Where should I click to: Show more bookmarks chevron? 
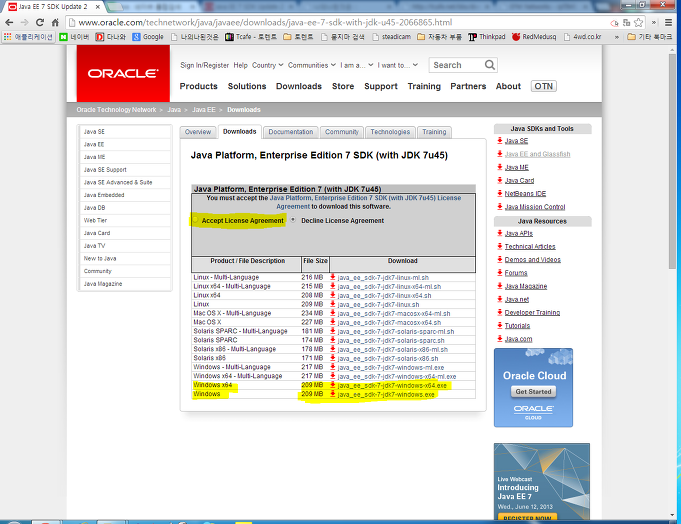click(616, 37)
